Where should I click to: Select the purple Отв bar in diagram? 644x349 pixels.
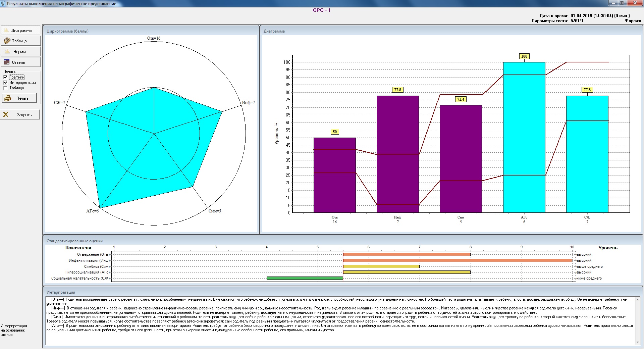click(x=334, y=175)
